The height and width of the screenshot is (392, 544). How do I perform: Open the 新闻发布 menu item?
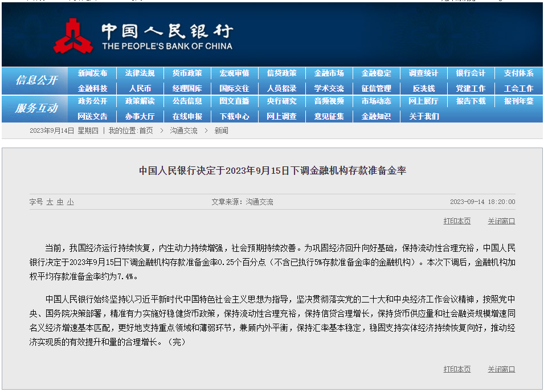coord(92,73)
